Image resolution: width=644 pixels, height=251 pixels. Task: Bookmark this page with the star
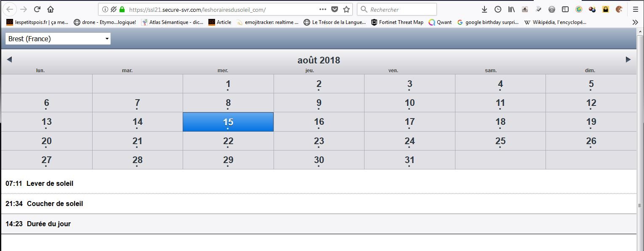click(346, 9)
